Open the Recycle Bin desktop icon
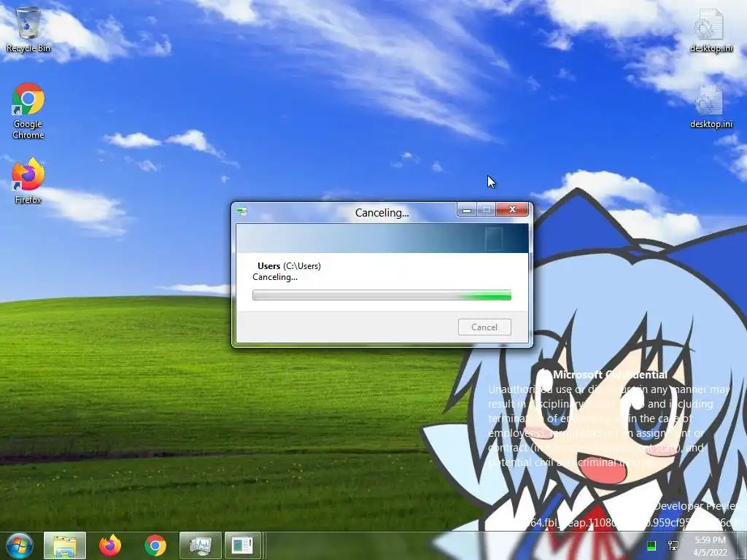This screenshot has width=747, height=560. pyautogui.click(x=28, y=29)
